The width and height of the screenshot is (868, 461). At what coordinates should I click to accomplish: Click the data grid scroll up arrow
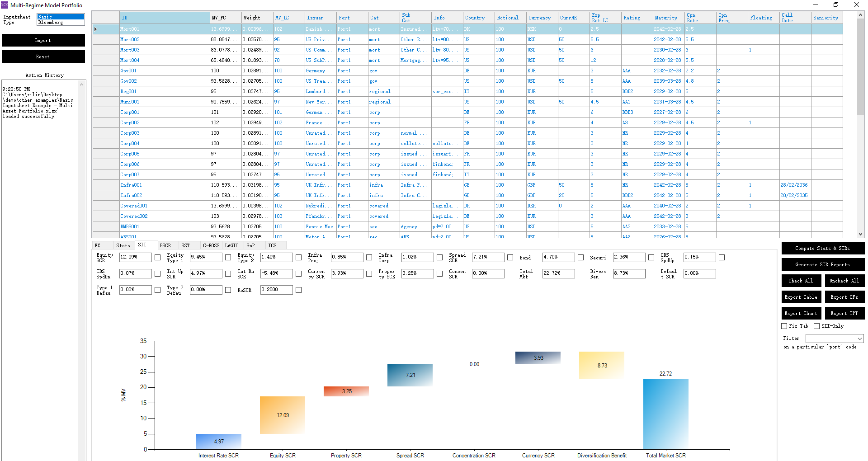pos(860,15)
